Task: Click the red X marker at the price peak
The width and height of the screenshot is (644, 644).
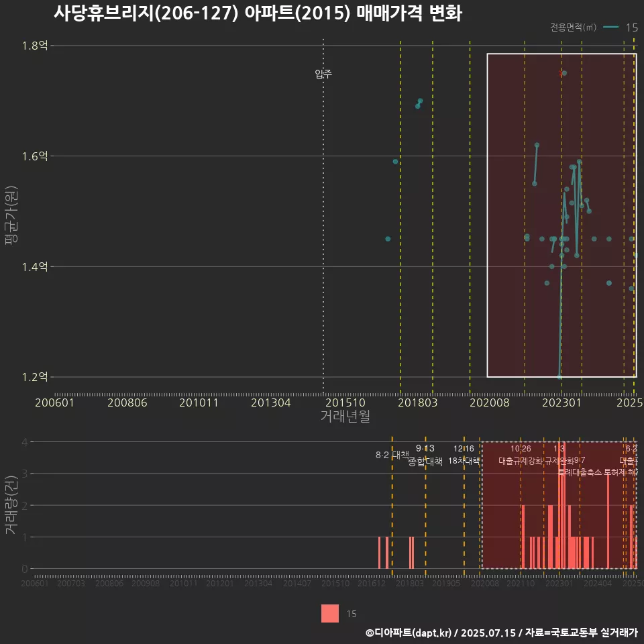Action: [x=561, y=73]
